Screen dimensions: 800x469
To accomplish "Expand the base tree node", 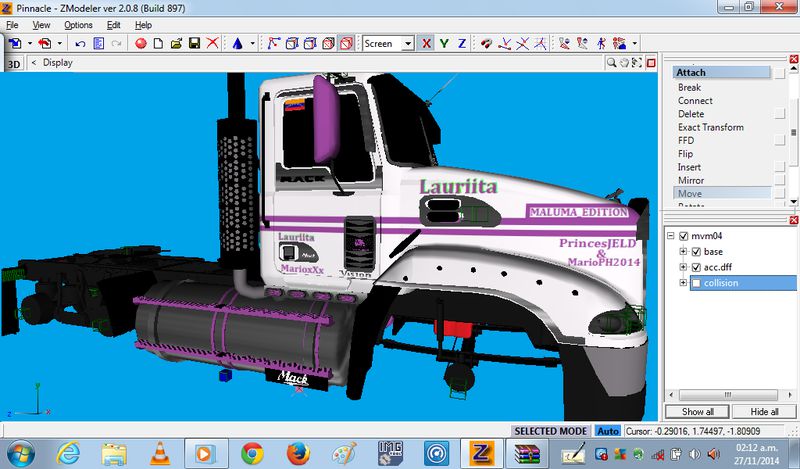I will 683,252.
